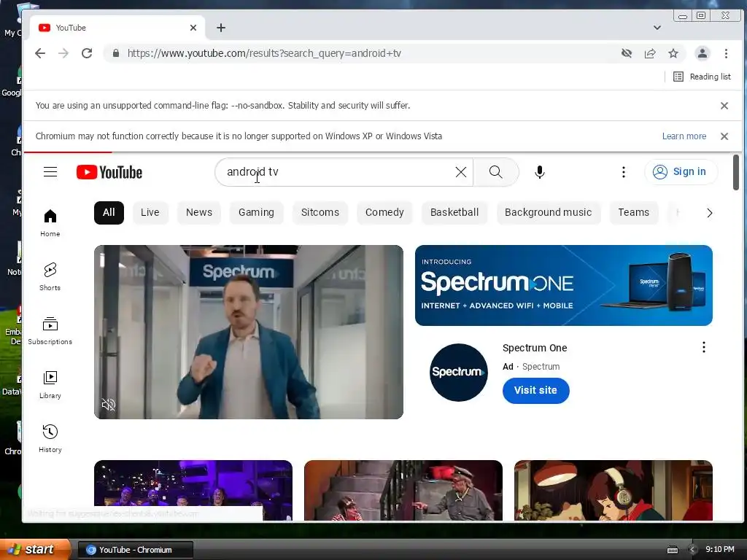The width and height of the screenshot is (747, 560).
Task: Open the Learn more link
Action: tap(684, 136)
